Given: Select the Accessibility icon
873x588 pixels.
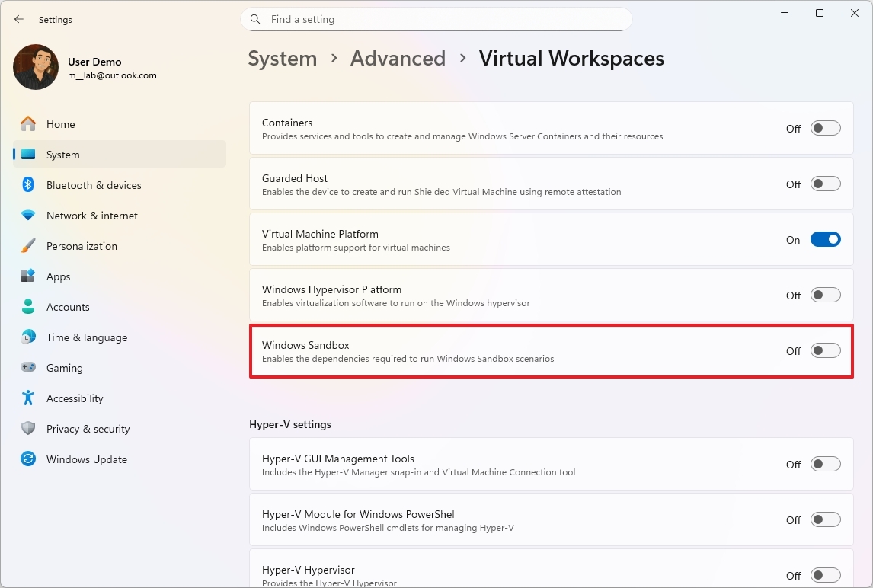Looking at the screenshot, I should click(27, 398).
